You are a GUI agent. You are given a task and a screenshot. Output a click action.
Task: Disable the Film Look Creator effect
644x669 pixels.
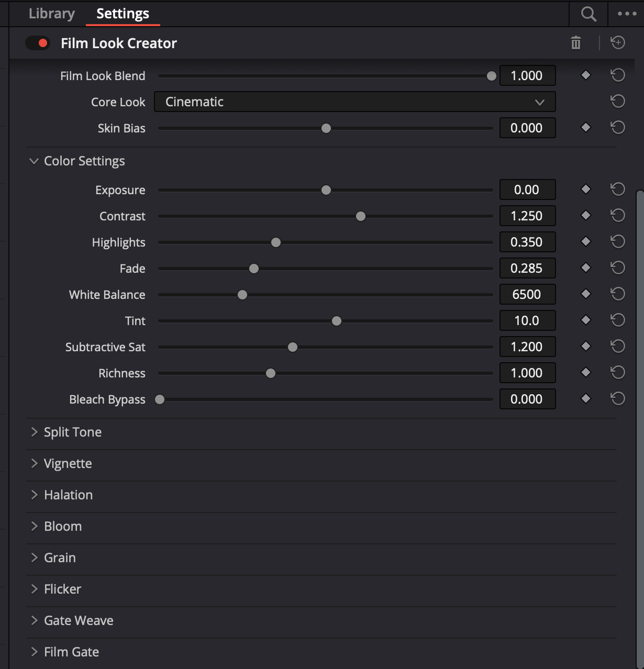[x=38, y=43]
